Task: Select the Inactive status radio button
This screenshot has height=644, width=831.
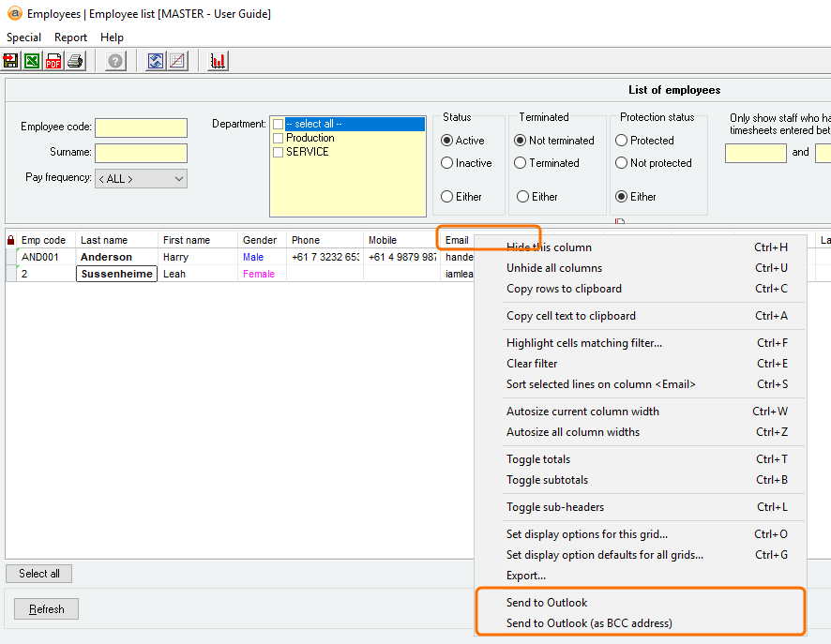Action: point(447,163)
